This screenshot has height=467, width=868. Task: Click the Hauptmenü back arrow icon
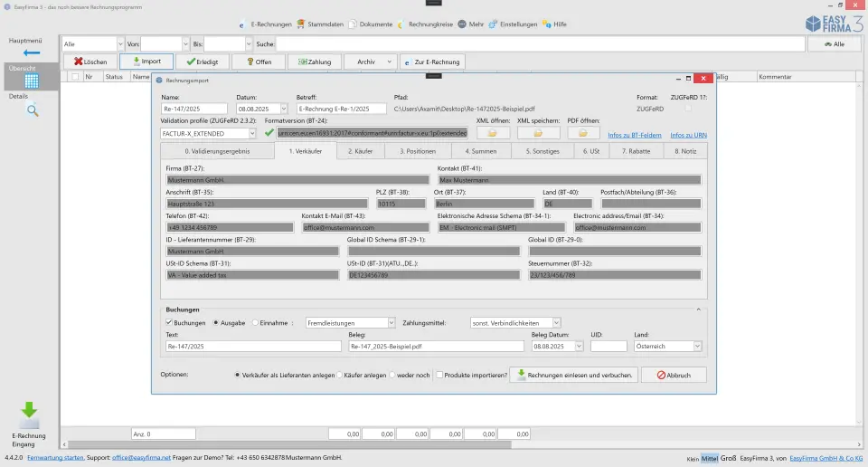click(x=32, y=52)
